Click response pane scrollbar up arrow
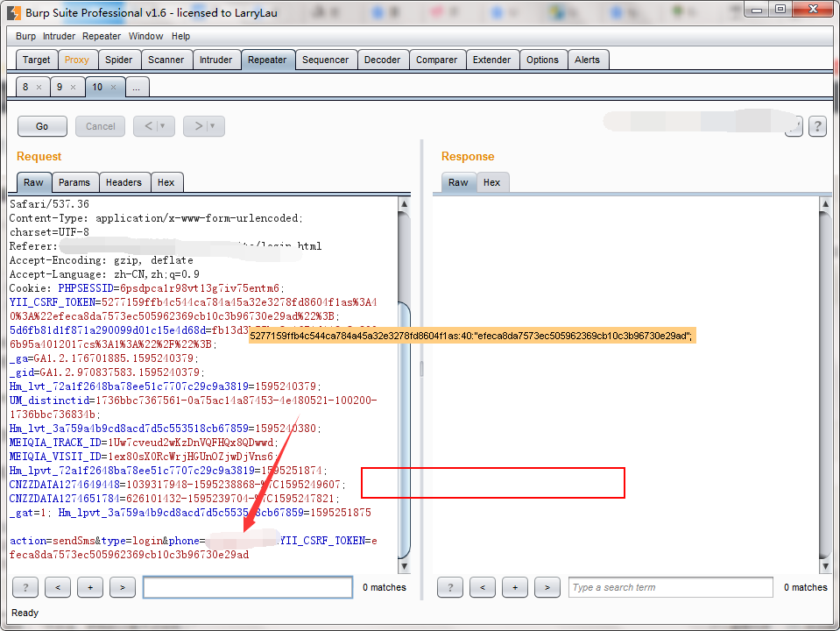 [825, 204]
